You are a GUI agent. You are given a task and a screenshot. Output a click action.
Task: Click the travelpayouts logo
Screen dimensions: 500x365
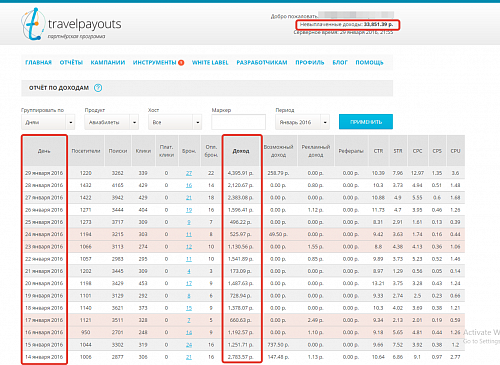coord(71,24)
